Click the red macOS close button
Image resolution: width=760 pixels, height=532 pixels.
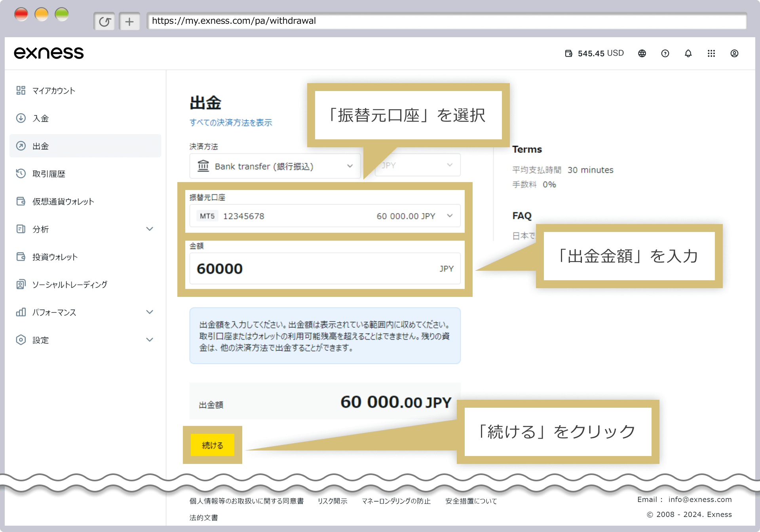click(21, 14)
